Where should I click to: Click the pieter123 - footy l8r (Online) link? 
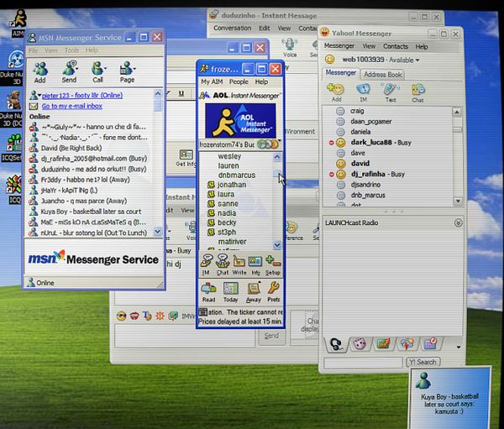[82, 96]
